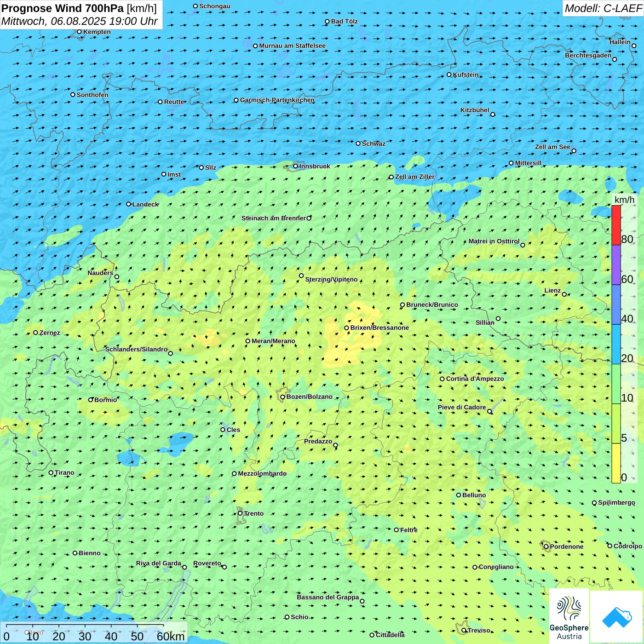The image size is (644, 644).
Task: Click the yellow 0 km/h legend color
Action: click(x=616, y=463)
